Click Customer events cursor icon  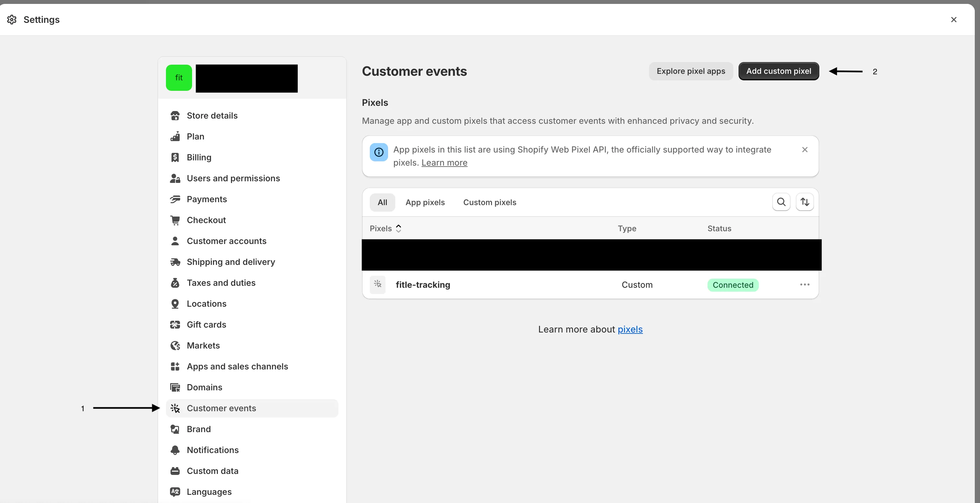click(x=175, y=408)
